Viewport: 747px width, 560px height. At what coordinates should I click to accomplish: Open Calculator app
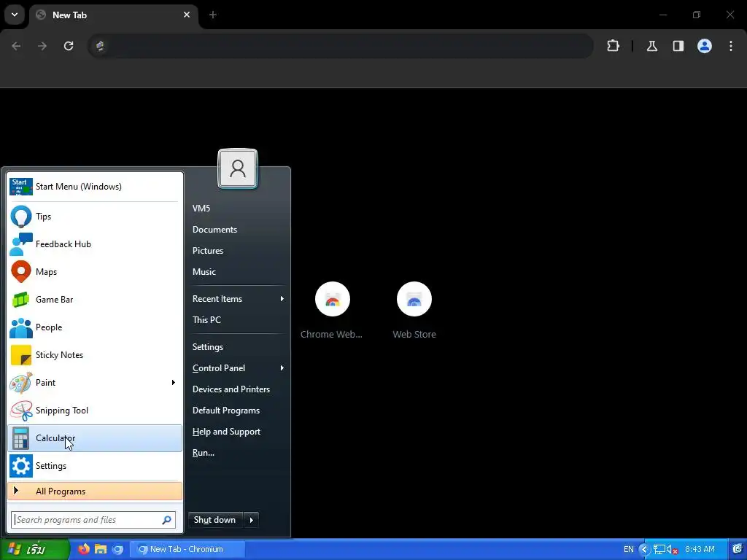(x=95, y=438)
